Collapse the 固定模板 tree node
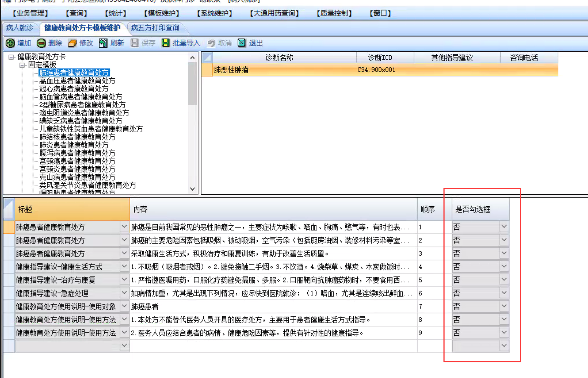 22,65
